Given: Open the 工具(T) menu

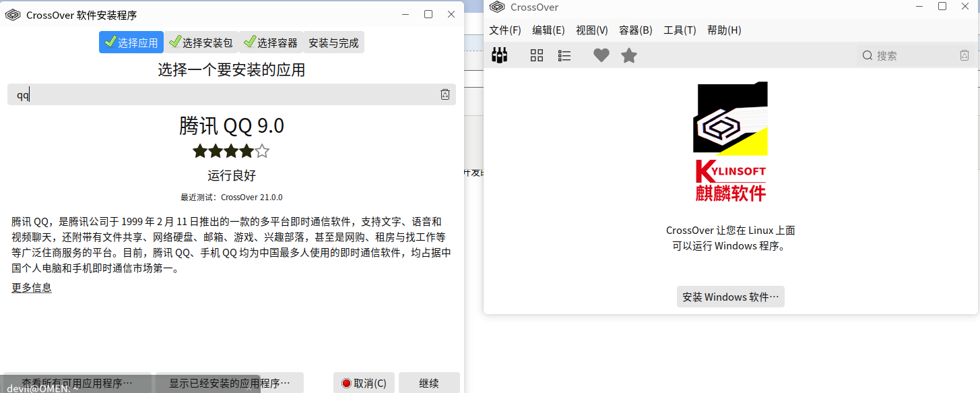Looking at the screenshot, I should click(680, 30).
